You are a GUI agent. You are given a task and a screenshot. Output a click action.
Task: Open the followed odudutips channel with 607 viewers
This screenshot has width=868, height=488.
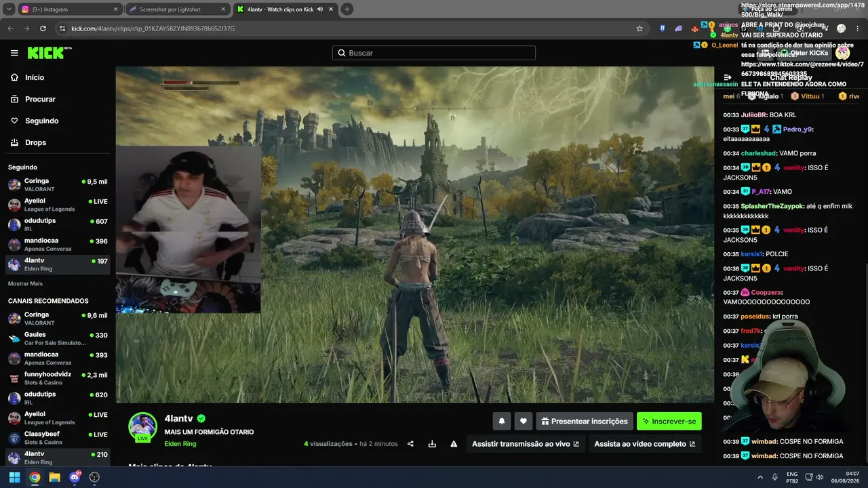click(x=58, y=225)
